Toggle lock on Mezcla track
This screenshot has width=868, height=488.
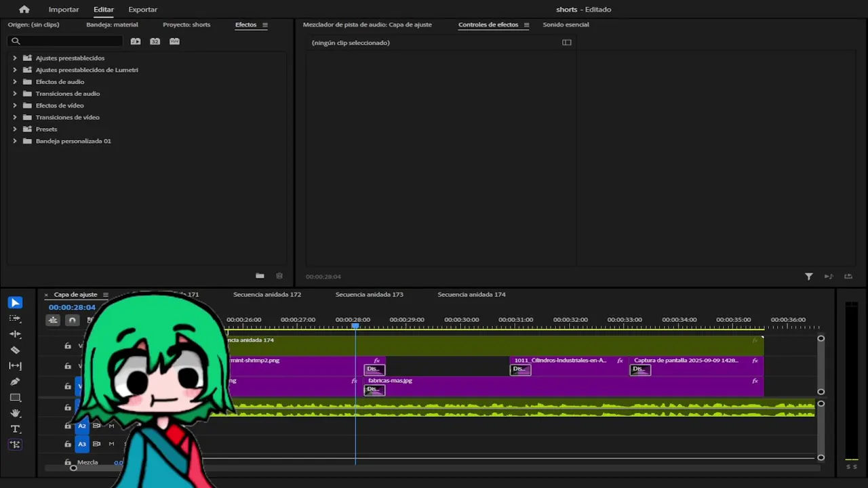tap(67, 462)
